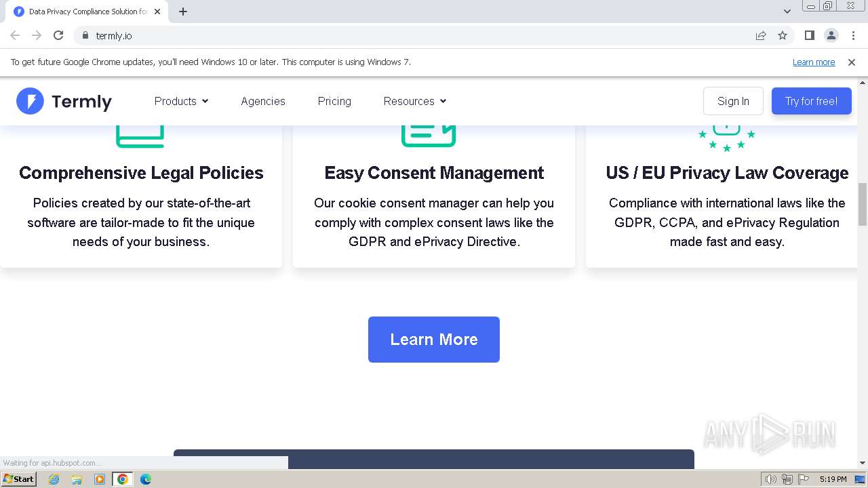
Task: Open the Chrome profile avatar
Action: point(831,35)
